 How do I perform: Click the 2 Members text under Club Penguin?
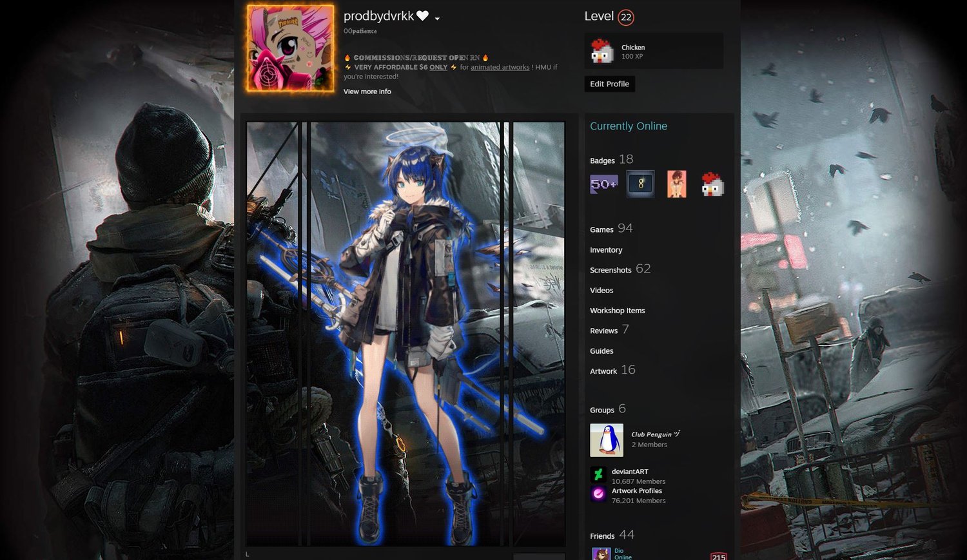tap(649, 445)
